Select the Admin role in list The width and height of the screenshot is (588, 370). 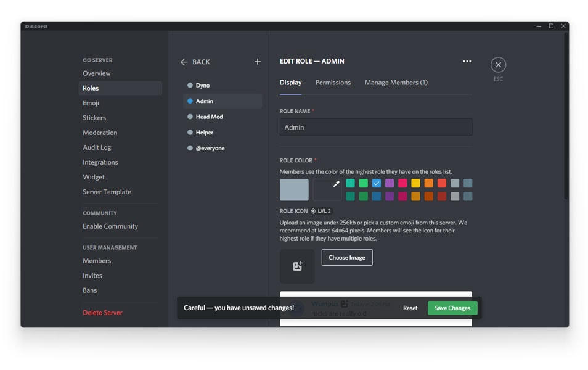[x=223, y=101]
